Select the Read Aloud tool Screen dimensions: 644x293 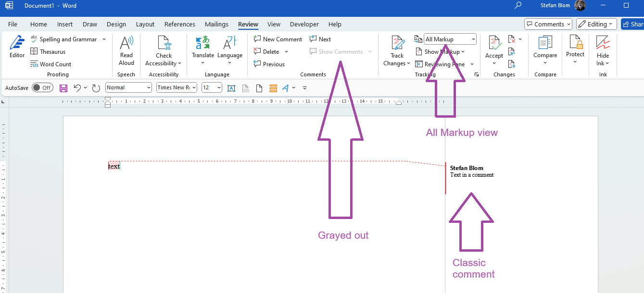(126, 48)
